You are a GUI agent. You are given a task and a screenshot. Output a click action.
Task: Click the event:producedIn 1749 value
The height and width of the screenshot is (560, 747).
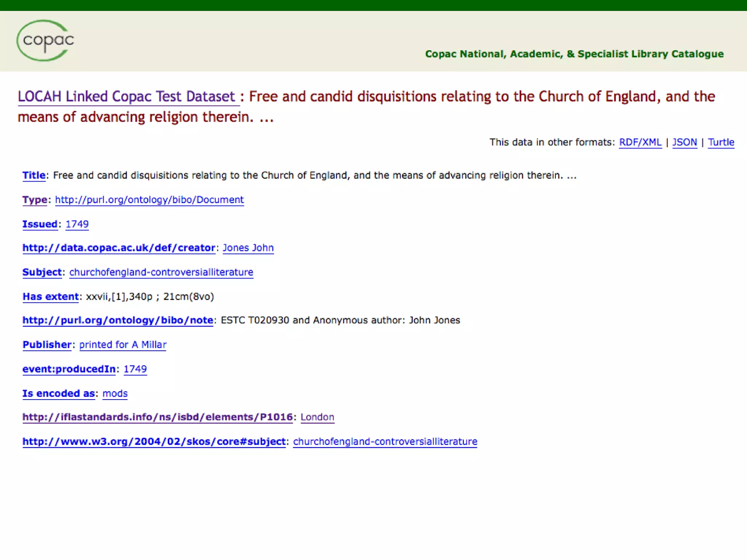[x=135, y=369]
